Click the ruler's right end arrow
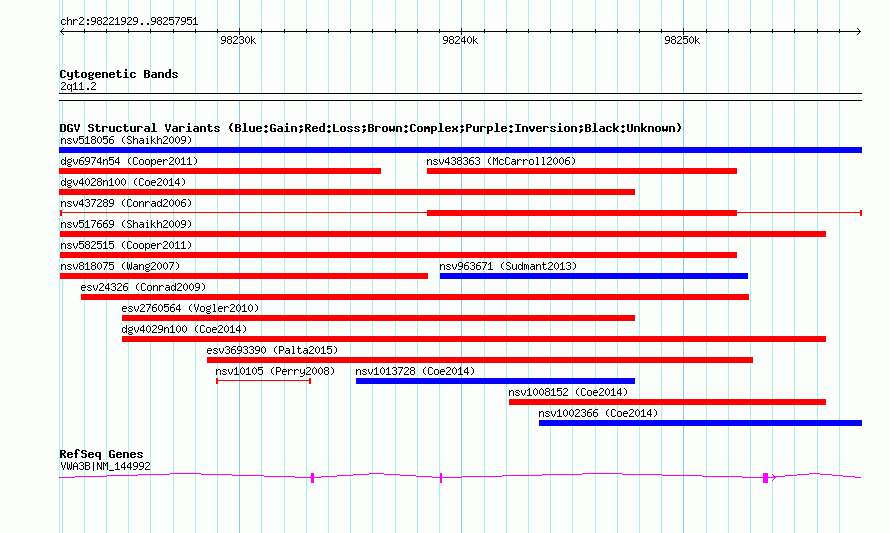This screenshot has height=533, width=890. tap(859, 32)
